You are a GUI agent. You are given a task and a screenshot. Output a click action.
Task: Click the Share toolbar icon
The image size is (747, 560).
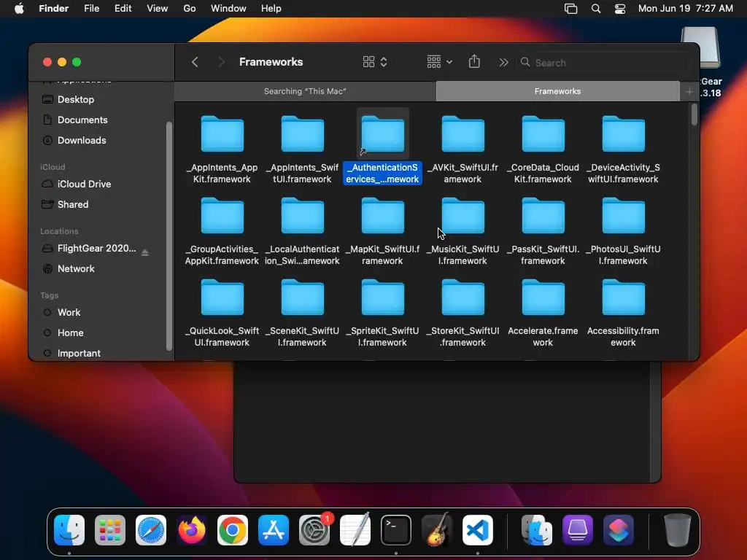pos(474,61)
